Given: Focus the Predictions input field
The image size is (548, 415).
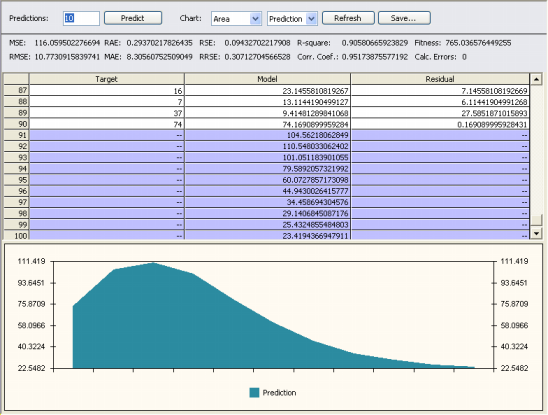Looking at the screenshot, I should [81, 18].
